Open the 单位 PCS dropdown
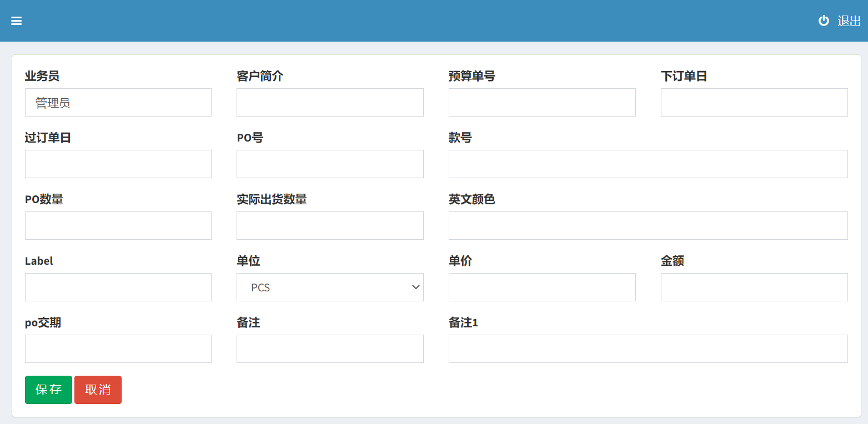Screen dimensions: 868x424 click(330, 287)
